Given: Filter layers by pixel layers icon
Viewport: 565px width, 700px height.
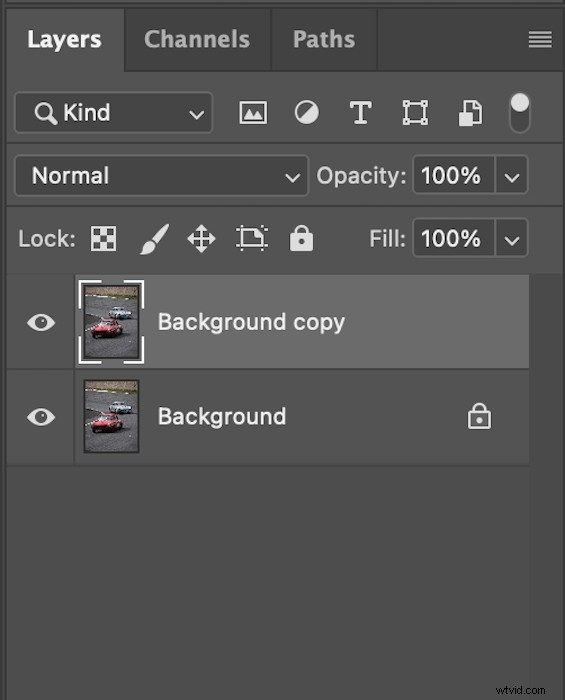Looking at the screenshot, I should click(x=253, y=112).
